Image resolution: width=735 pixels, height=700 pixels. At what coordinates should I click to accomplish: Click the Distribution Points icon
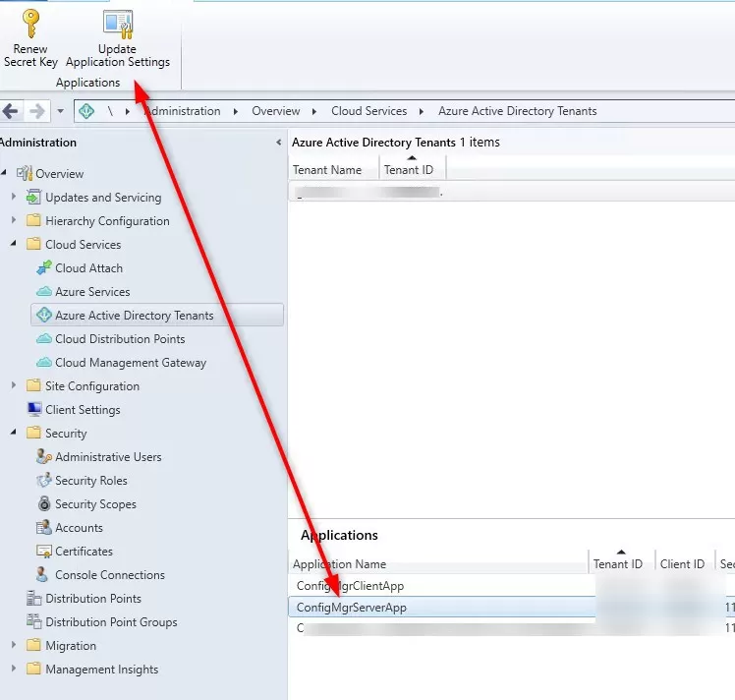click(33, 599)
